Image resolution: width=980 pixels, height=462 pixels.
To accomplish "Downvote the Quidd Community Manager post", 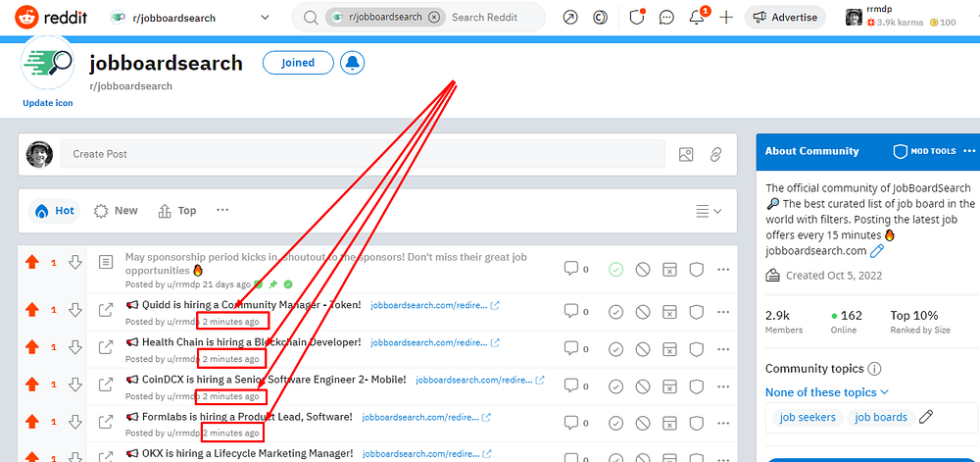I will point(75,309).
